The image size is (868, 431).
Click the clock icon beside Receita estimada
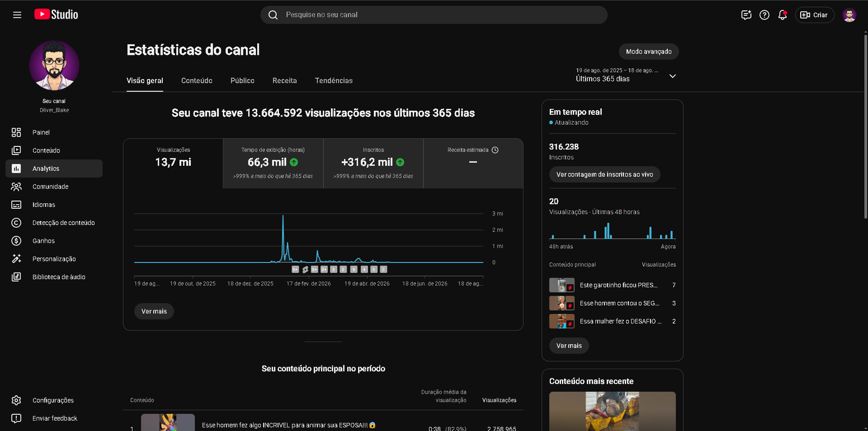[x=495, y=150]
